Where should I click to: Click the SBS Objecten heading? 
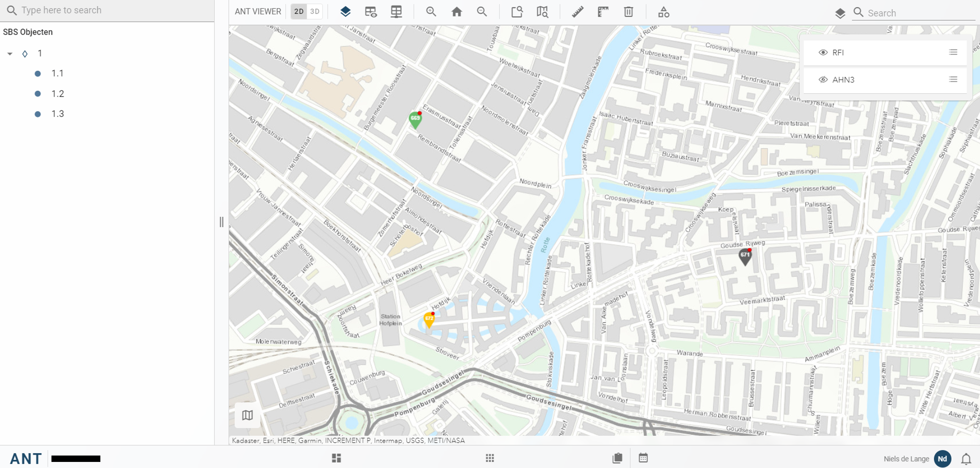coord(28,32)
